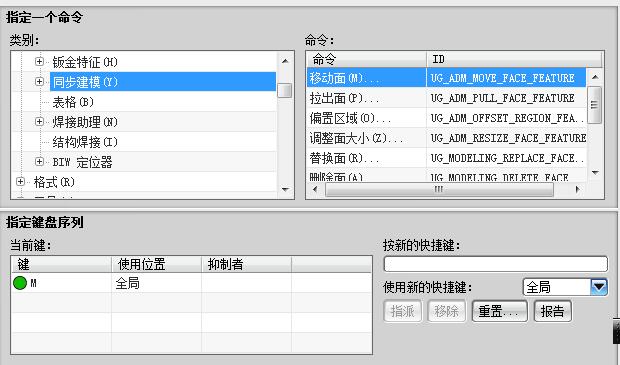Focus the 按新的快捷键 input field
Viewport: 620px width, 365px height.
(x=495, y=264)
